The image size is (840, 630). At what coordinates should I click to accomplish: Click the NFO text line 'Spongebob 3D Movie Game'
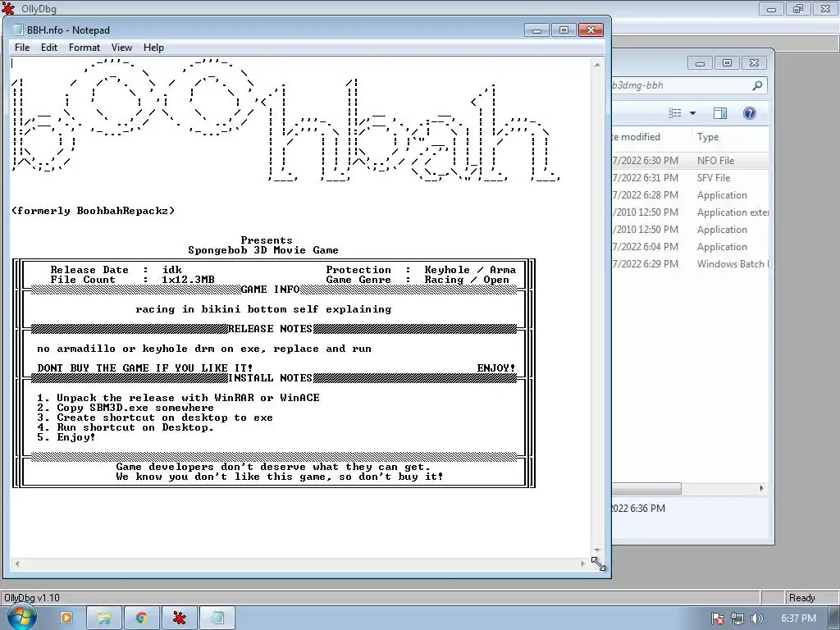point(263,250)
